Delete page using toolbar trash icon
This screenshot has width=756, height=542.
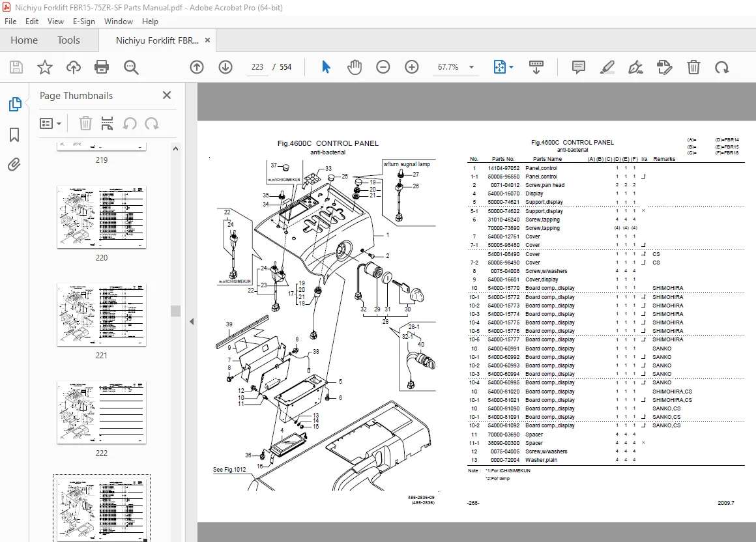tap(693, 67)
